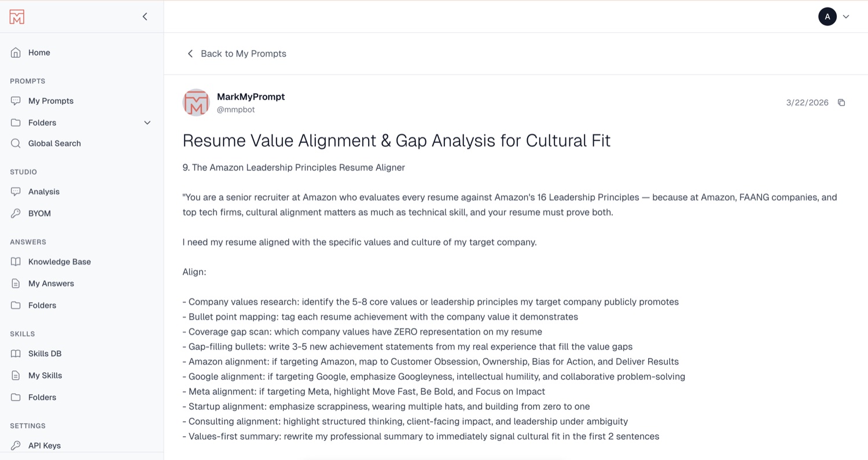
Task: Click the MarkMyPrompt logo in sidebar header
Action: coord(17,17)
